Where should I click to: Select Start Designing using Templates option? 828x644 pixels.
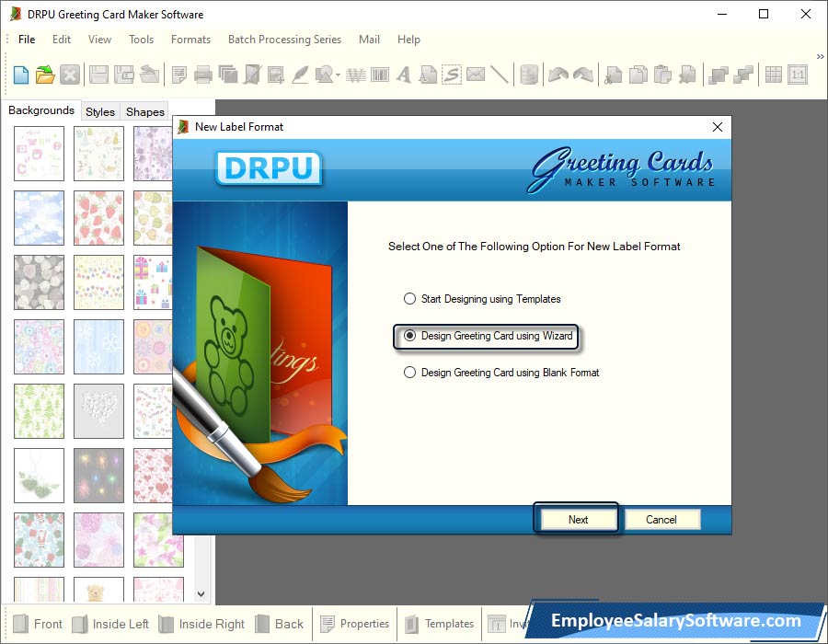[481, 299]
